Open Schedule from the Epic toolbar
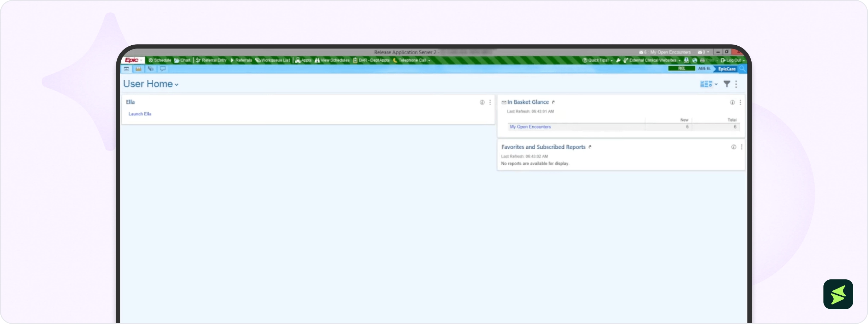This screenshot has height=324, width=868. pos(160,60)
